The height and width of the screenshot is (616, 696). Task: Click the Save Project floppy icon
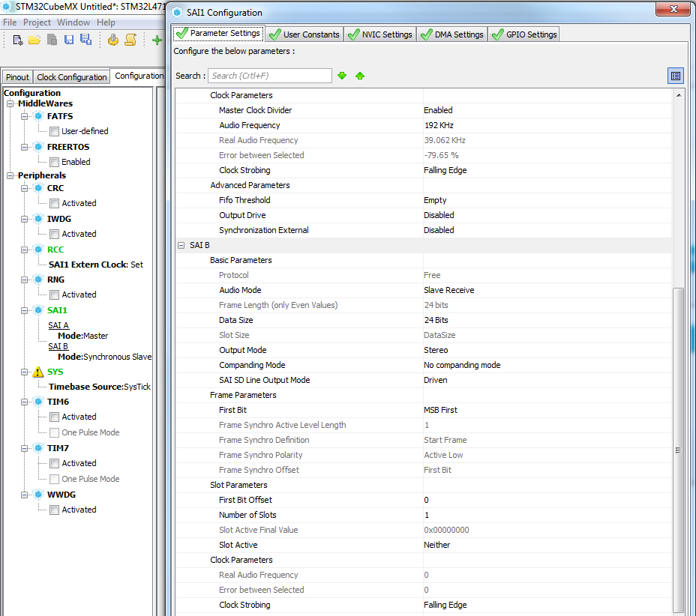click(x=69, y=40)
